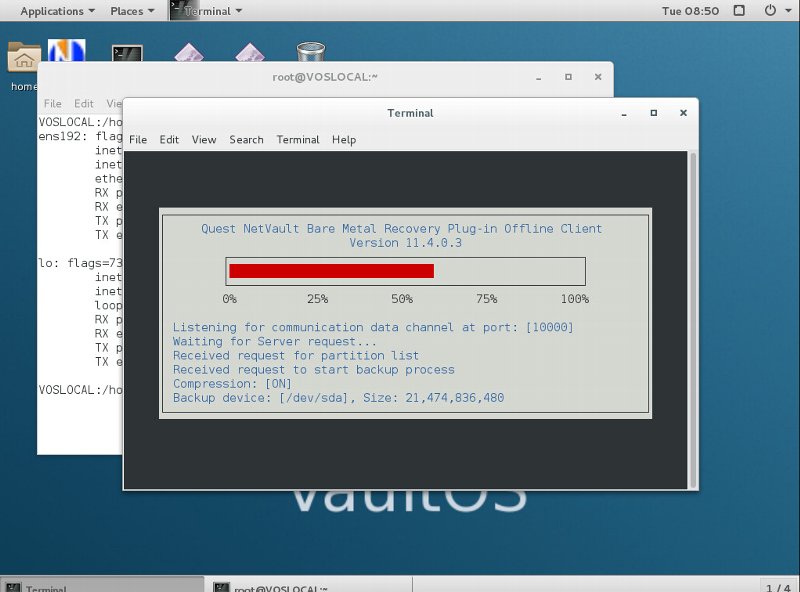Open Terminal menu in Terminal window
800x592 pixels.
pyautogui.click(x=297, y=139)
